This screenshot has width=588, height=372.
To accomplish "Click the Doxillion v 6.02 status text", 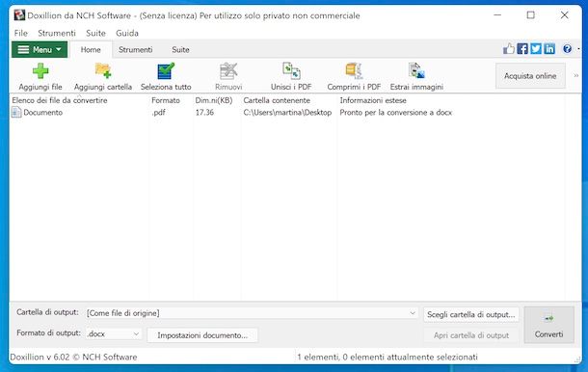I will point(73,357).
